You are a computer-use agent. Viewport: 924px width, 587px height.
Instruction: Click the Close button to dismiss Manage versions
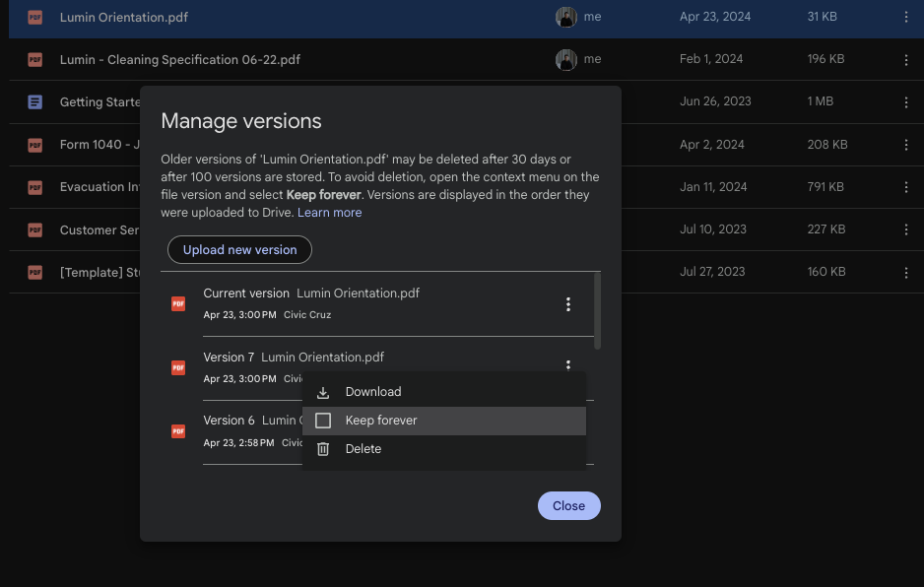point(568,505)
